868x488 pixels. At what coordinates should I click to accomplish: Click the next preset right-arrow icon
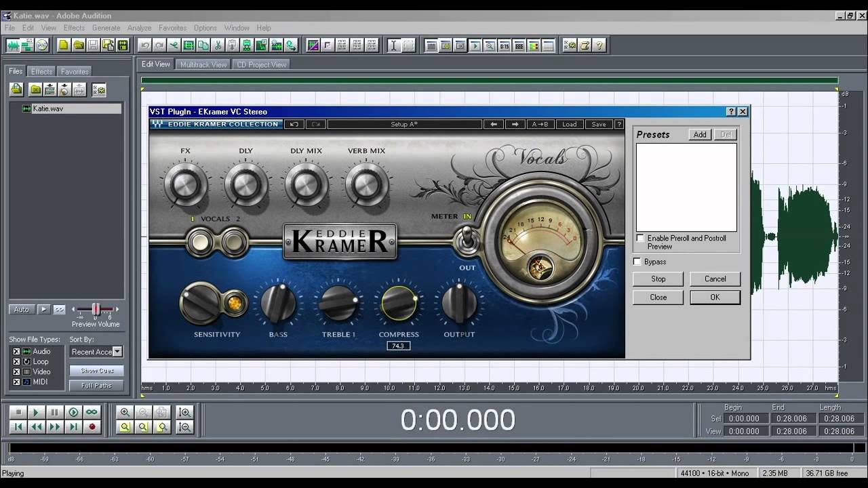coord(515,124)
